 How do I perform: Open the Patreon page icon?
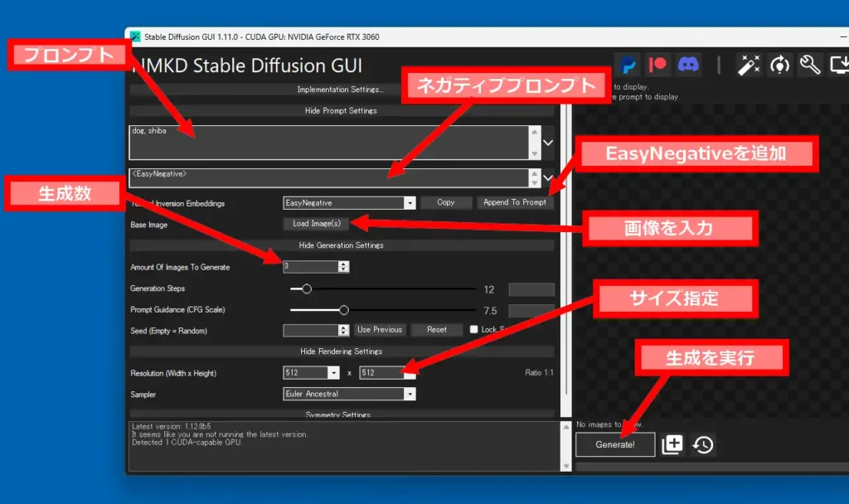click(x=657, y=65)
